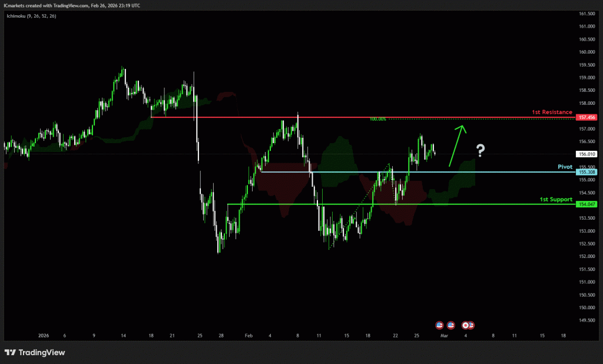Click the 1st Resistance label text
The image size is (603, 364).
[552, 112]
